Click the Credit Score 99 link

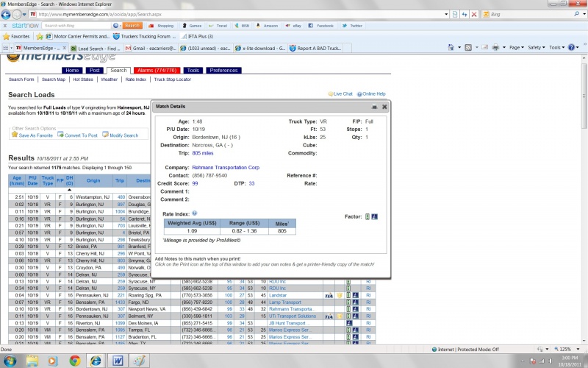pos(195,183)
